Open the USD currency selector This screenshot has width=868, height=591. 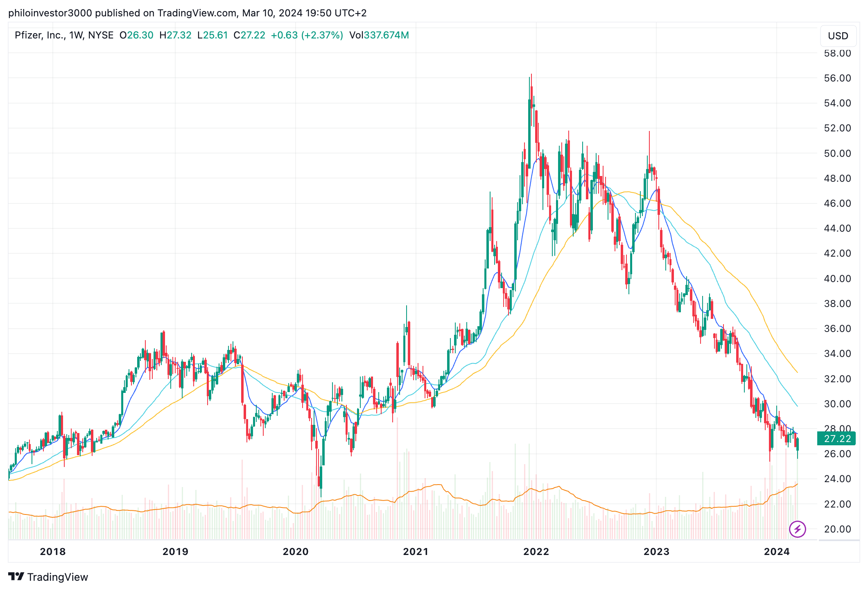click(838, 36)
